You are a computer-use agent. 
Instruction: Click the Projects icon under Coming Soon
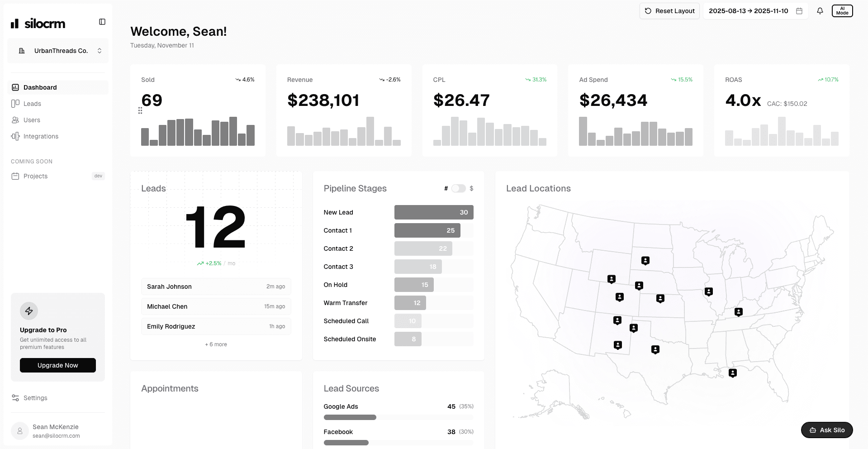click(x=15, y=176)
